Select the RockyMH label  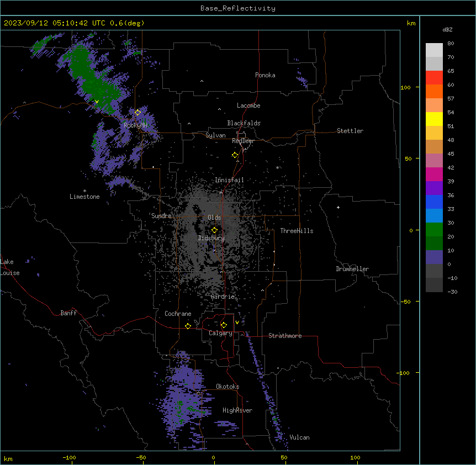pyautogui.click(x=135, y=125)
